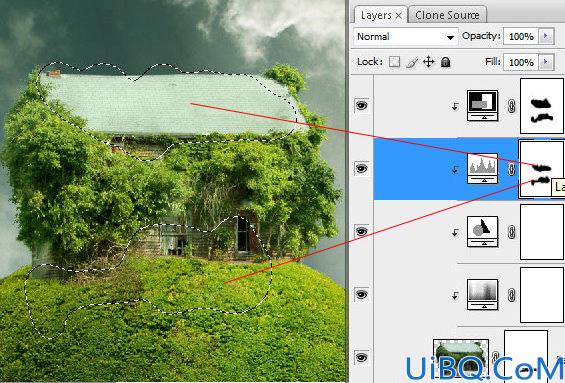Click clipping arrow on Levels layer

pos(455,169)
